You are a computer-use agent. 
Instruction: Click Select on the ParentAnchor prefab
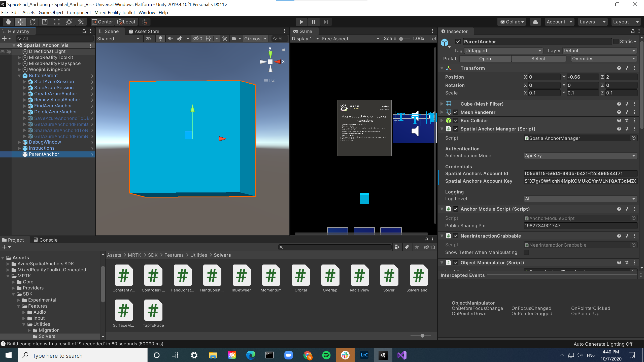point(538,58)
